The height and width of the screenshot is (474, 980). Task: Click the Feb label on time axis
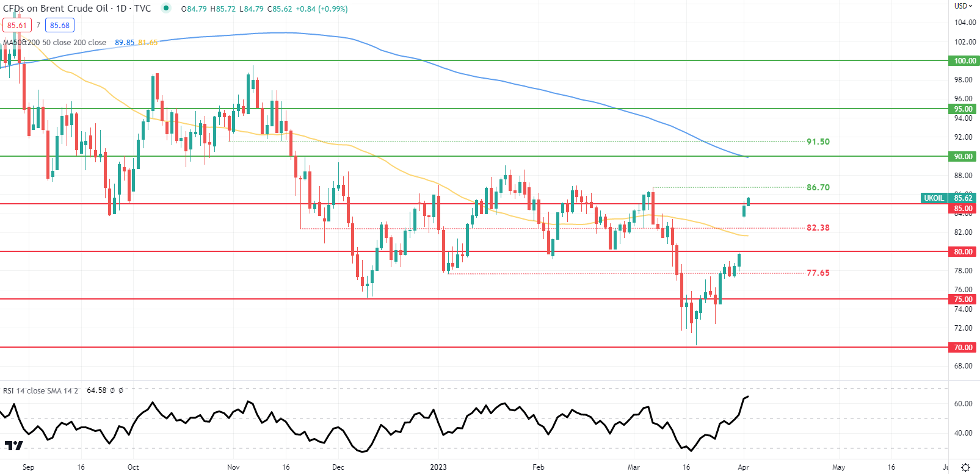(x=538, y=467)
